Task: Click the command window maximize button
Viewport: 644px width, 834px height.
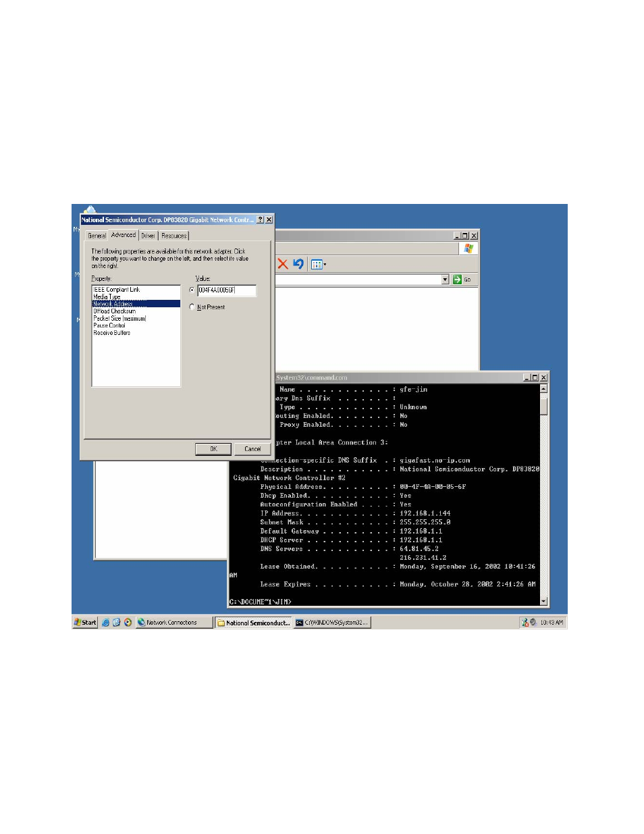Action: point(535,377)
